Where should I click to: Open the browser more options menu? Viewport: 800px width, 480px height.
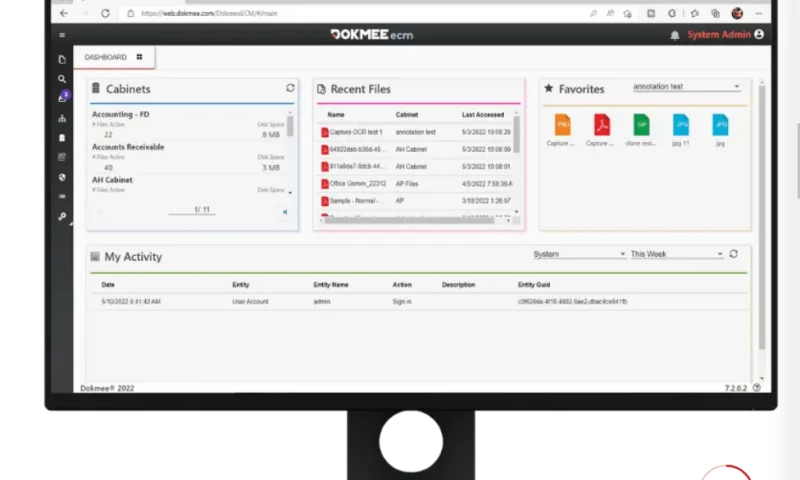pos(759,13)
